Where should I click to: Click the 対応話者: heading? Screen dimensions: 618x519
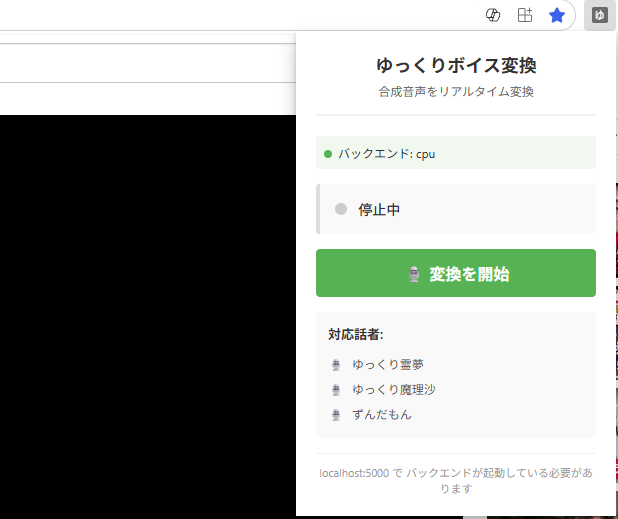pos(356,334)
